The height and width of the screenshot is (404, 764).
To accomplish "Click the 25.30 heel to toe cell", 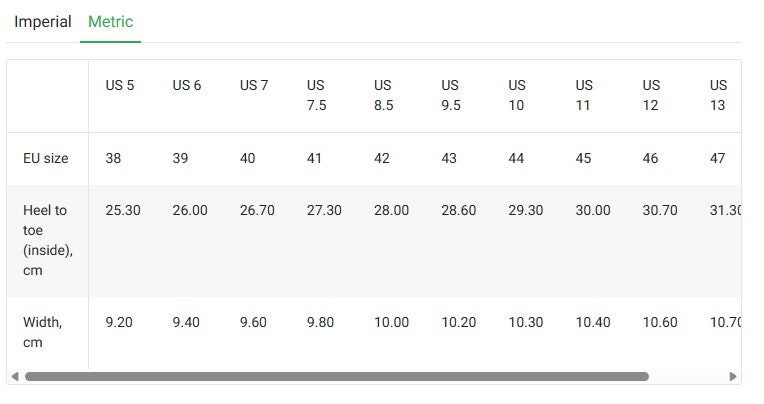I will click(x=123, y=210).
